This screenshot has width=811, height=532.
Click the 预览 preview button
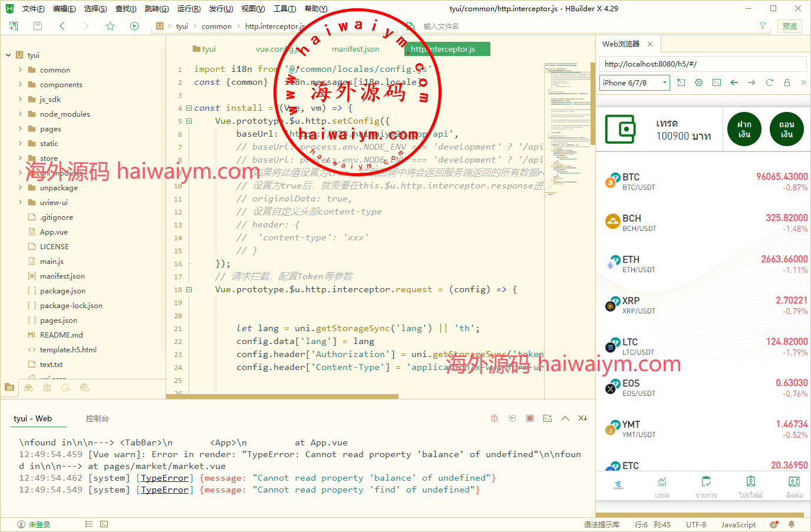pyautogui.click(x=789, y=26)
